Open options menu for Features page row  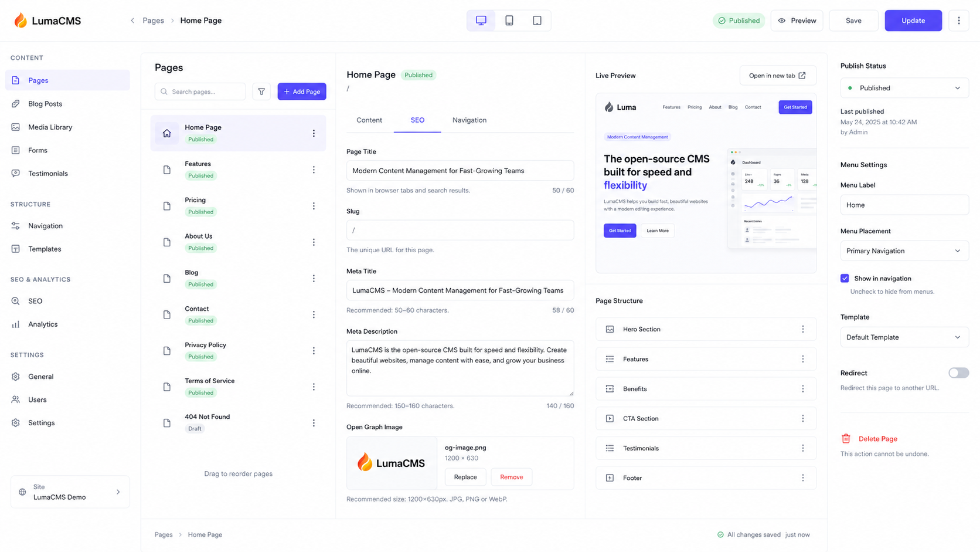[314, 170]
